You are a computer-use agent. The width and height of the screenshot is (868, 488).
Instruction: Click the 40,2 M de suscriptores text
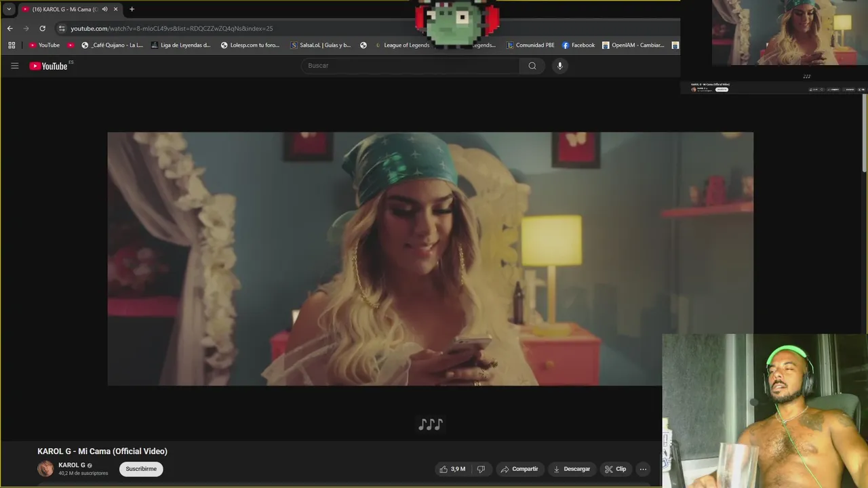point(83,473)
